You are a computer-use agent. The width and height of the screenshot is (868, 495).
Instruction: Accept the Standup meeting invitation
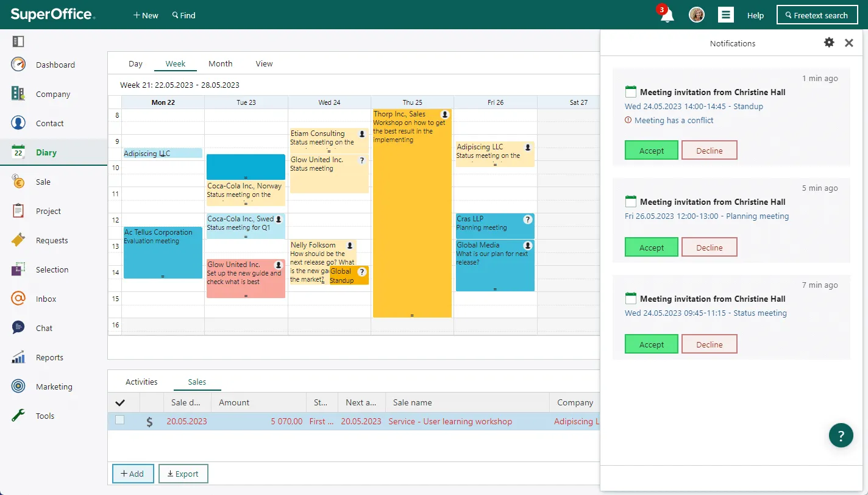point(651,151)
